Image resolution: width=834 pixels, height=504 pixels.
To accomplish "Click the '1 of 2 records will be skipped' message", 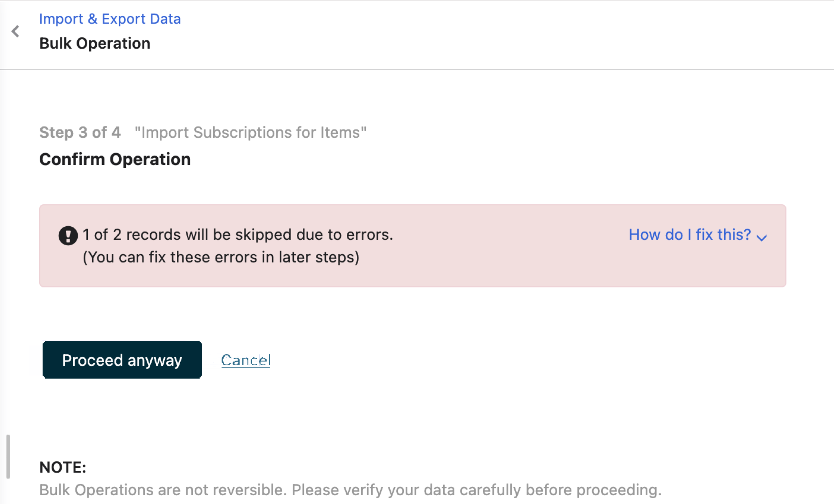I will pyautogui.click(x=238, y=234).
